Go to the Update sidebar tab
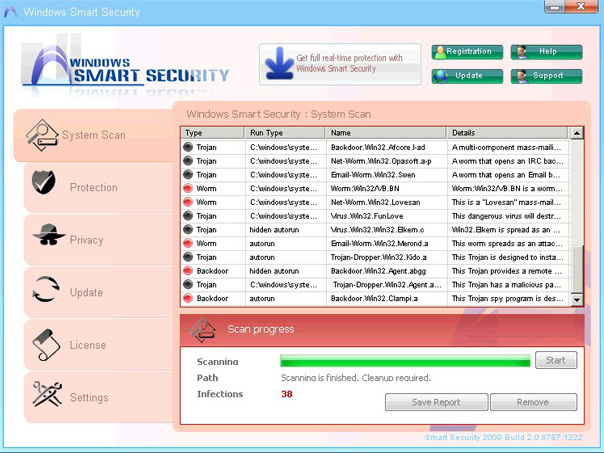Screen dimensions: 604x453 [x=99, y=292]
